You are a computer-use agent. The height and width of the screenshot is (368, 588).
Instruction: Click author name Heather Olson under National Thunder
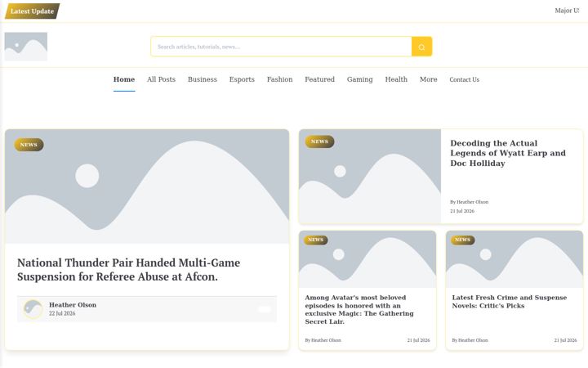[73, 305]
